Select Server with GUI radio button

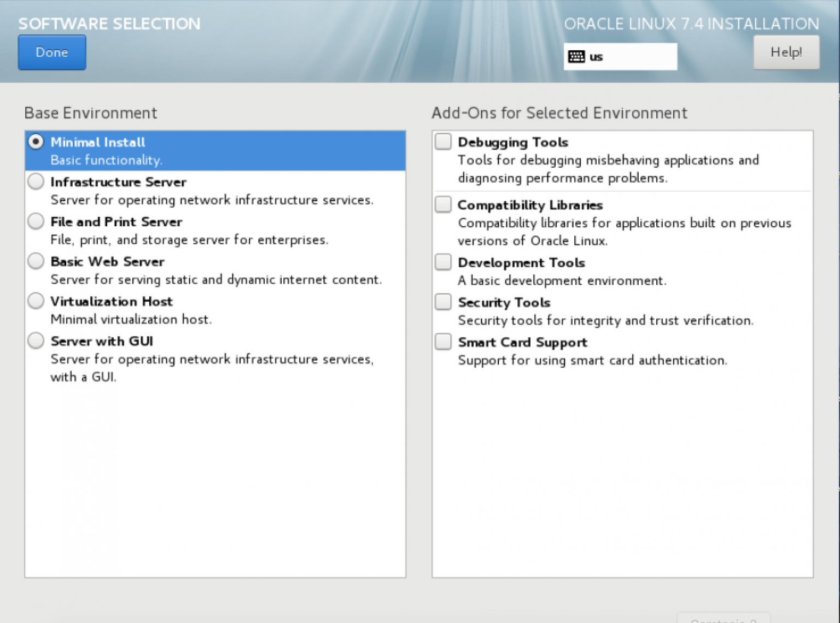coord(36,341)
